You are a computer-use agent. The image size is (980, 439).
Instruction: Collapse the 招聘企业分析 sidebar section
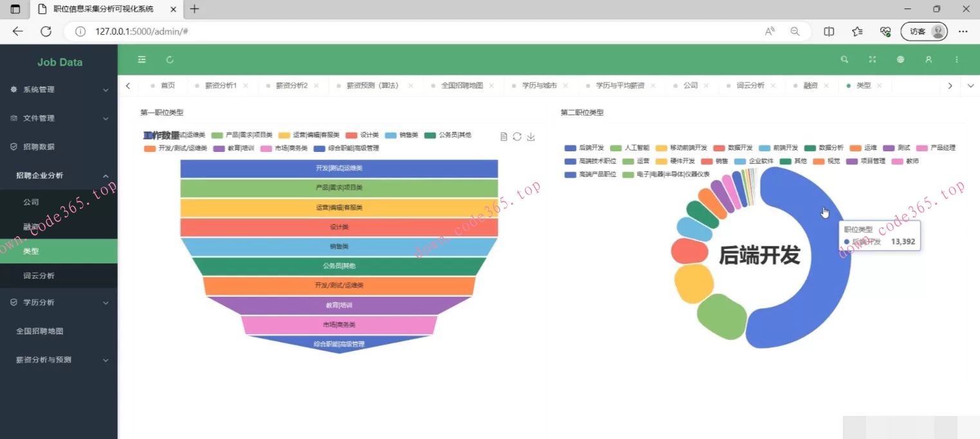pos(59,176)
